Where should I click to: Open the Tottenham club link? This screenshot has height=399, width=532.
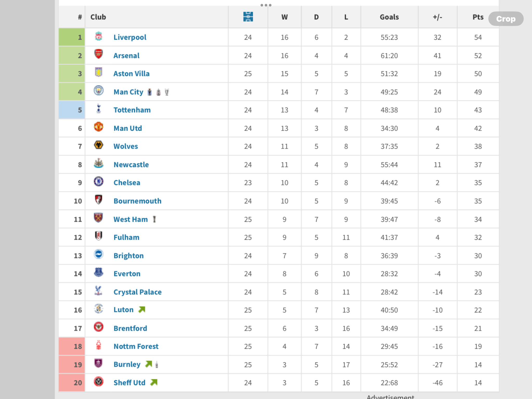(x=132, y=110)
